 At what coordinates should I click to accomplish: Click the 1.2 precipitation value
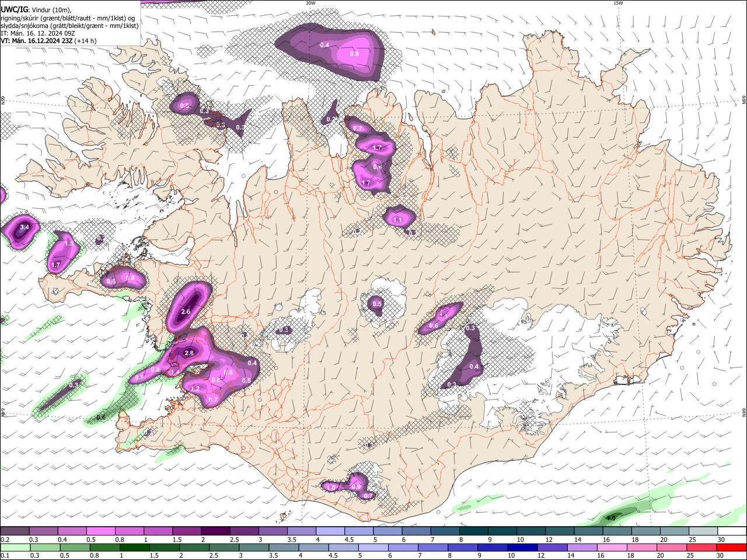click(195, 388)
